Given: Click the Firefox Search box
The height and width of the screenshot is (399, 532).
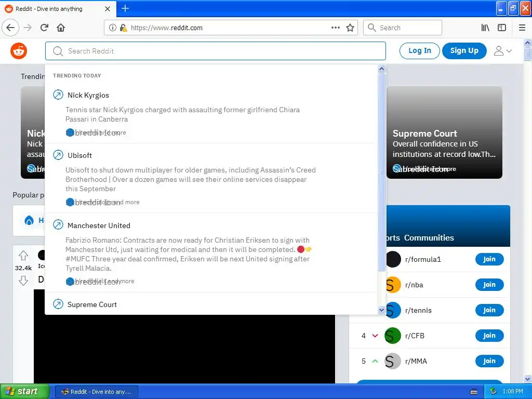Looking at the screenshot, I should [403, 28].
